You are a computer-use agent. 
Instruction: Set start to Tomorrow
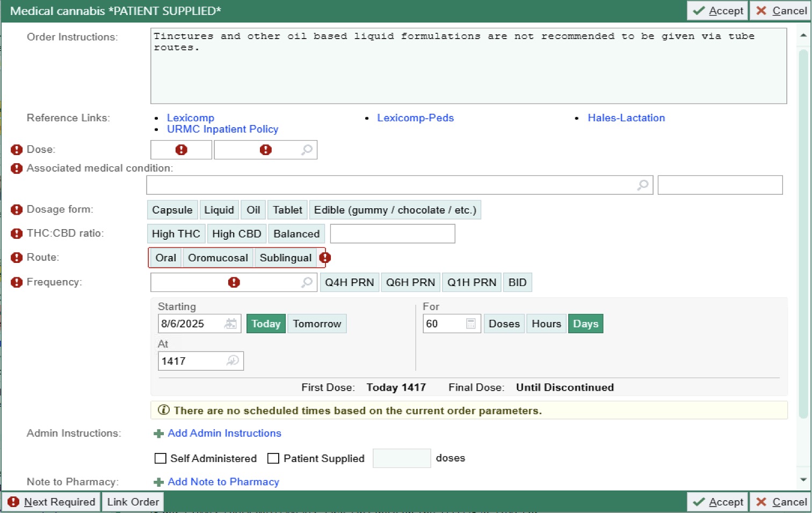pos(317,323)
